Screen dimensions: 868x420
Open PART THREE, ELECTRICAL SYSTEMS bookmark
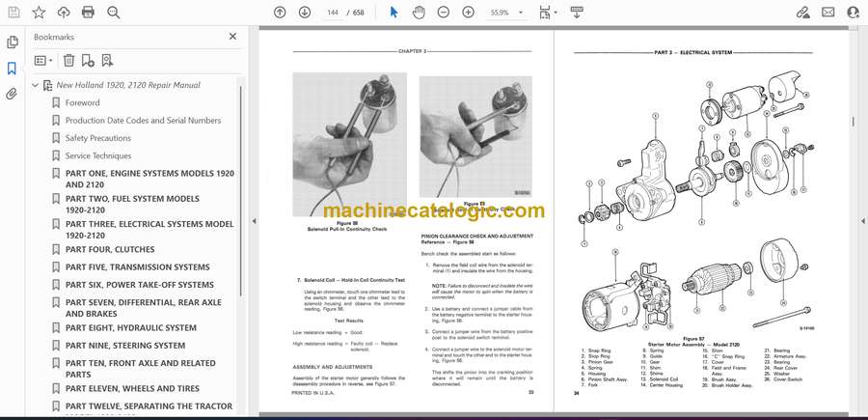(149, 230)
